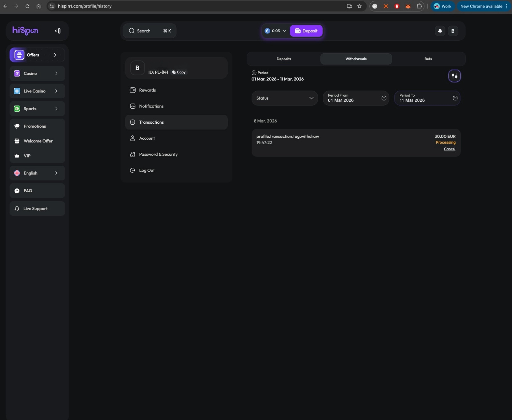
Task: Go to Chrome home page
Action: point(38,6)
